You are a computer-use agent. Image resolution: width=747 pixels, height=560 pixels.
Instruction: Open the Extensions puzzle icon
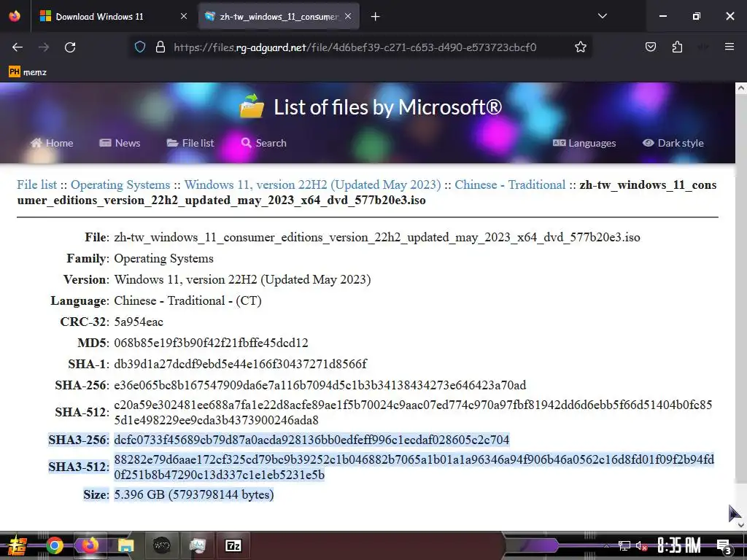[677, 47]
